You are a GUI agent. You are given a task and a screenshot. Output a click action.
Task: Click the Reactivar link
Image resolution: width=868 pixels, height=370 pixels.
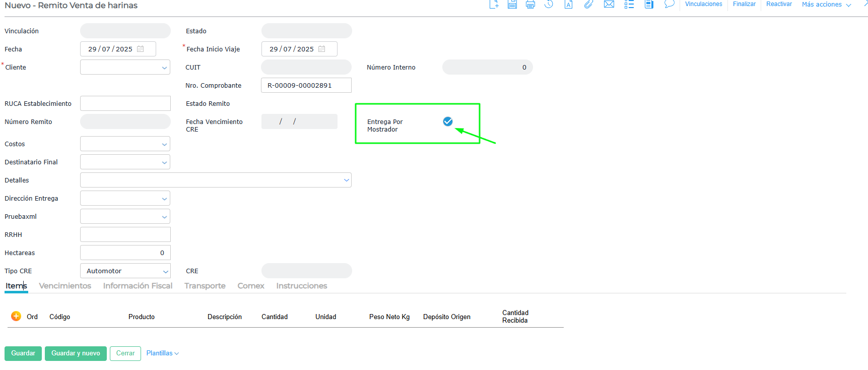[x=779, y=4]
